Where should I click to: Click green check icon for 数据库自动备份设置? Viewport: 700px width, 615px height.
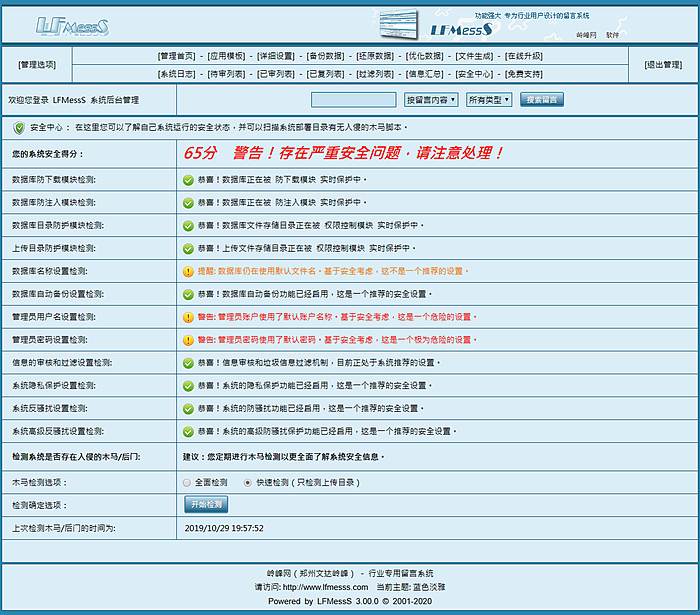pos(188,294)
